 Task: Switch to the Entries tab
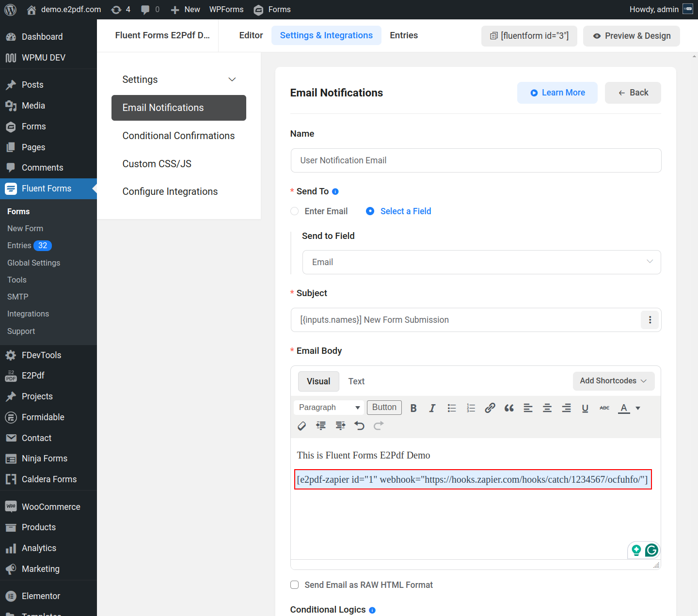click(404, 35)
